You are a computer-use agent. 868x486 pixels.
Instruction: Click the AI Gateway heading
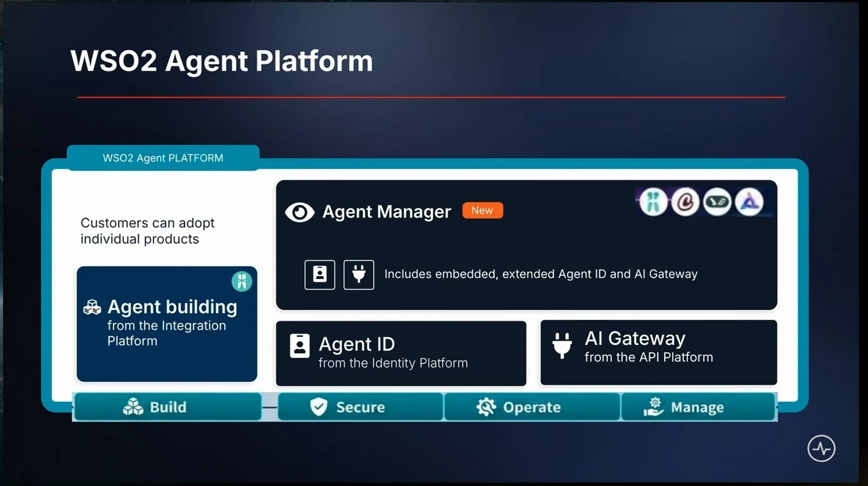[635, 338]
